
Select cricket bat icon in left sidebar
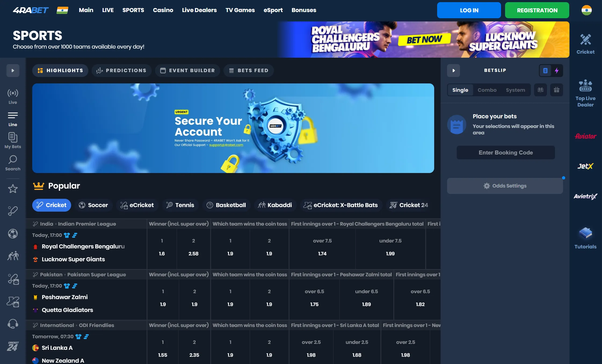pyautogui.click(x=13, y=211)
